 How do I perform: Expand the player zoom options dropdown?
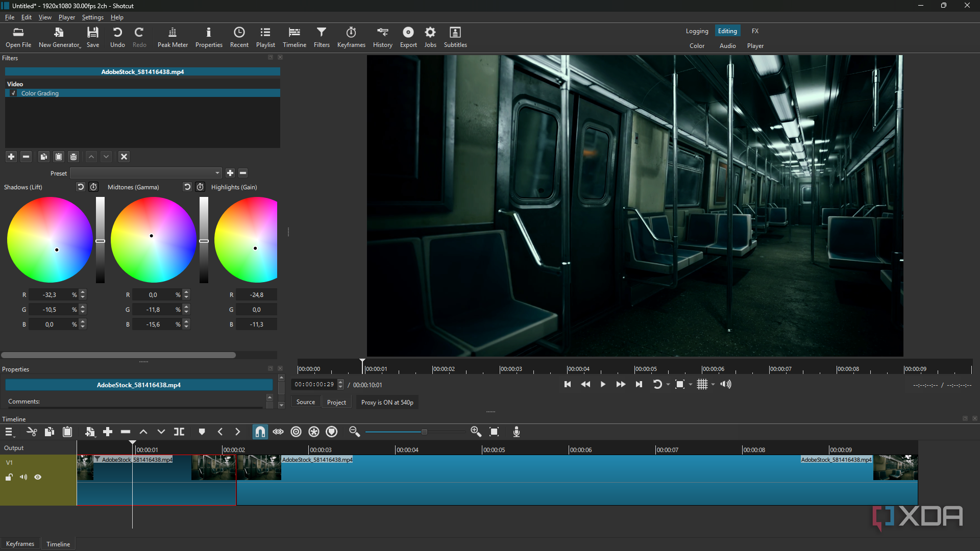(x=691, y=384)
